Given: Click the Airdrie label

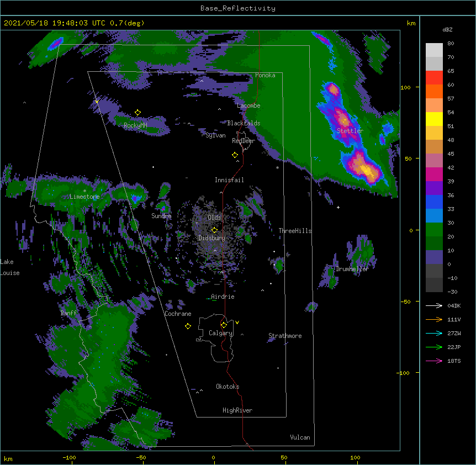Looking at the screenshot, I should click(223, 297).
